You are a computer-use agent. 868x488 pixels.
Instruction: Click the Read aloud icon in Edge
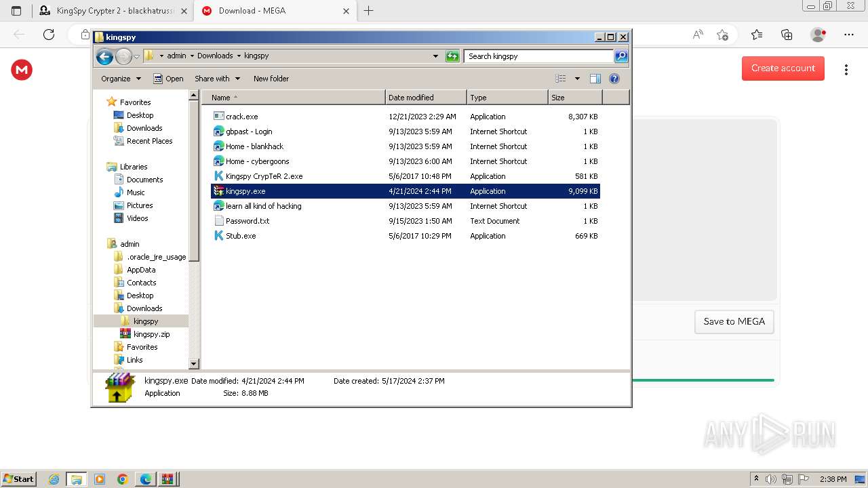pos(697,35)
